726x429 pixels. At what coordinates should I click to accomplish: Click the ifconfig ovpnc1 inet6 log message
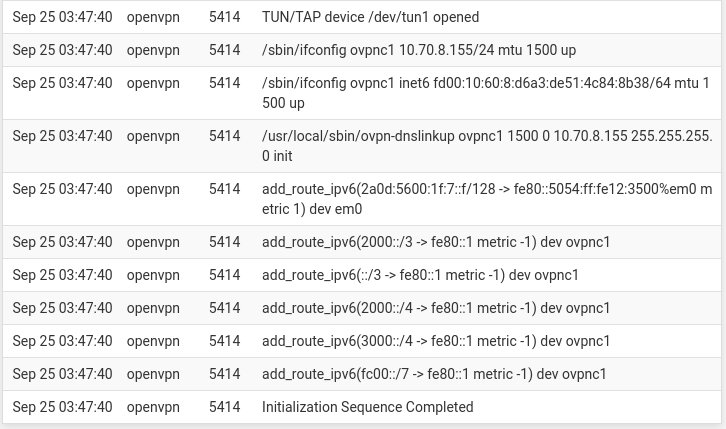click(x=486, y=93)
